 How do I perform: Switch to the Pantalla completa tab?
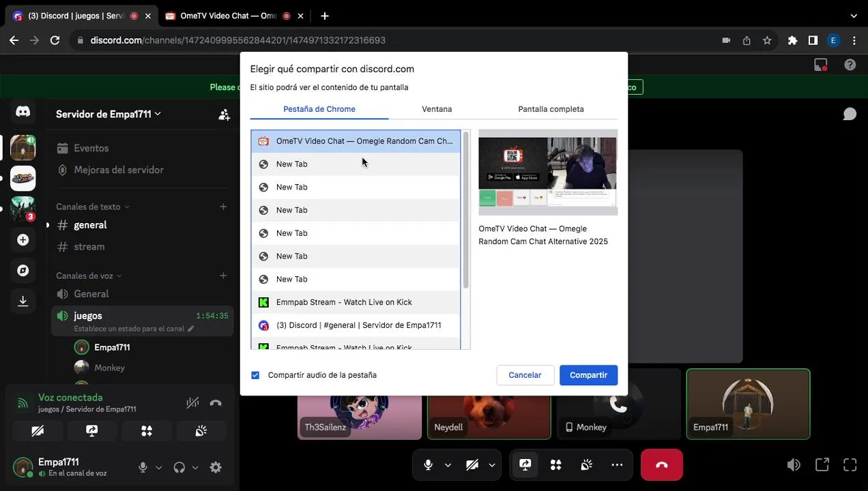(551, 109)
